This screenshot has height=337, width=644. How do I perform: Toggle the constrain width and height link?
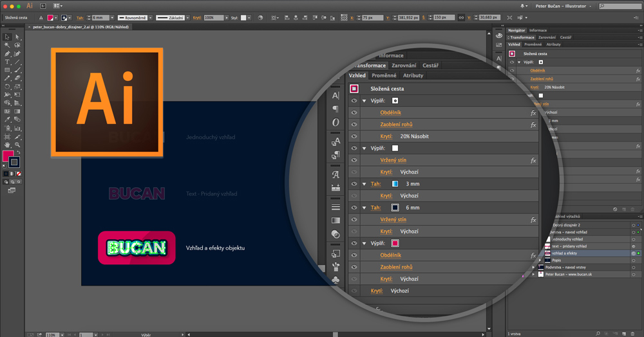[461, 17]
